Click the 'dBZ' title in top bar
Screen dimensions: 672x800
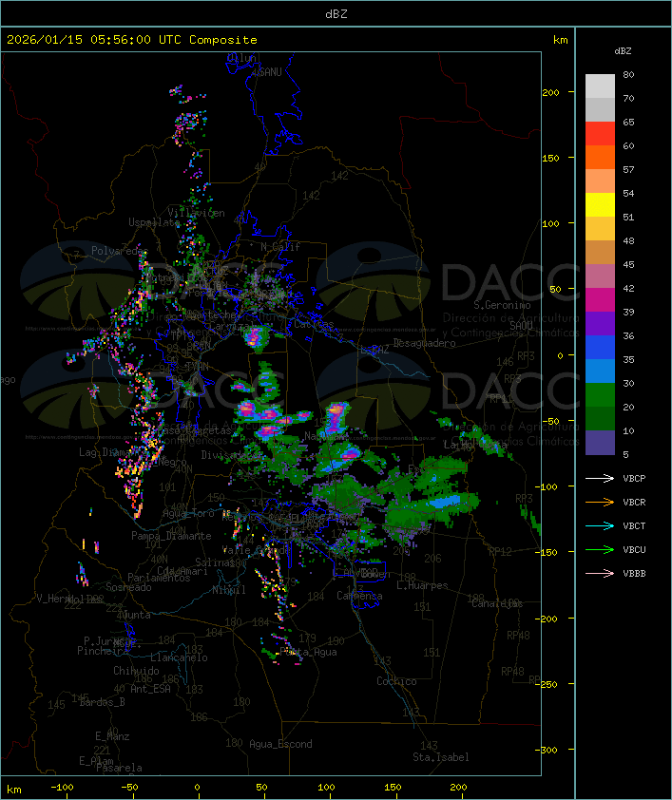click(336, 14)
